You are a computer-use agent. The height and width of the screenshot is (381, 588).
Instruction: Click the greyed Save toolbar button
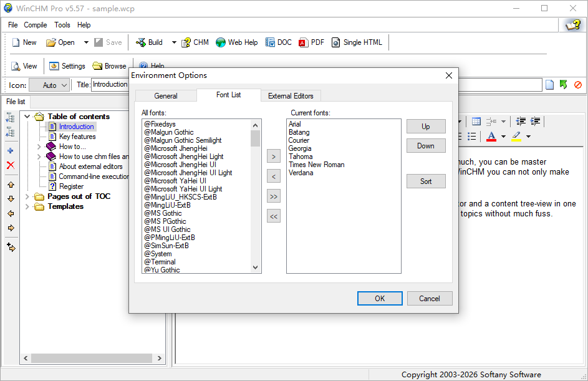[108, 42]
